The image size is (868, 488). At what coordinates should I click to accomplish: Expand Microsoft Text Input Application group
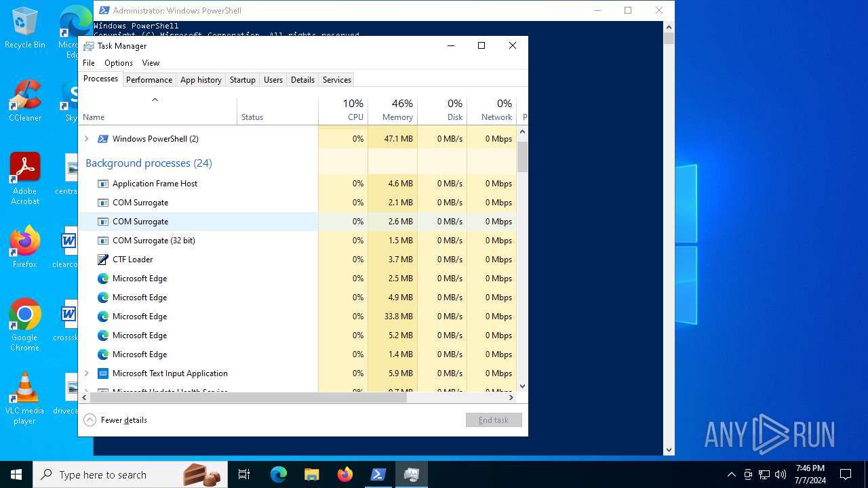coord(86,373)
